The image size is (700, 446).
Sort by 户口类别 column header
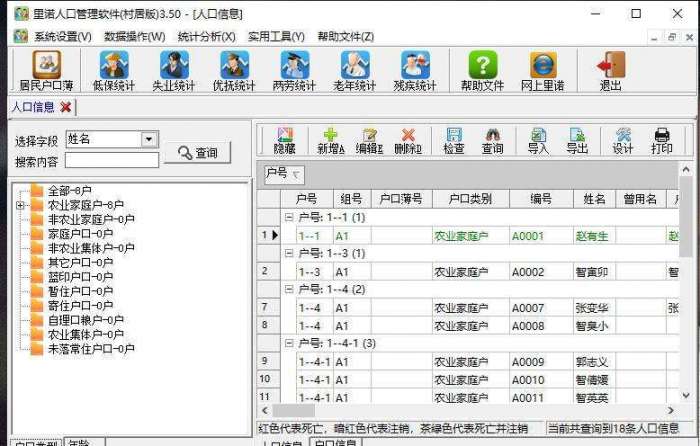pyautogui.click(x=471, y=199)
